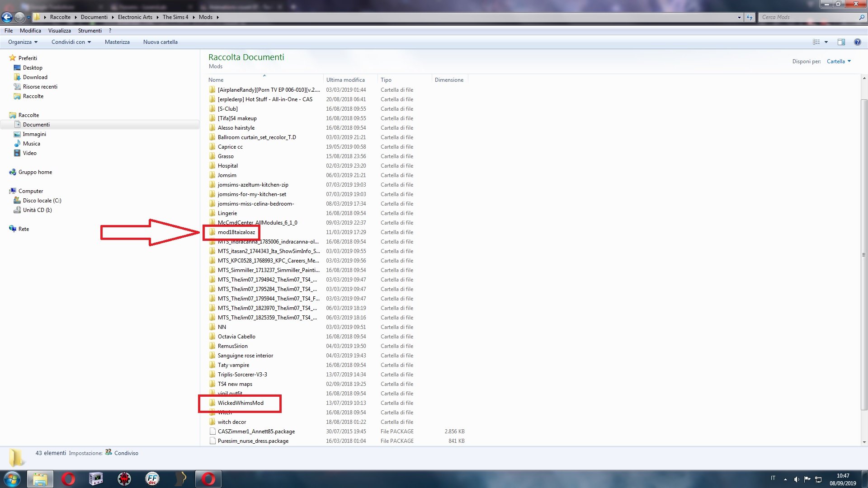Click the Nuova cartella button
The width and height of the screenshot is (868, 488).
click(160, 42)
